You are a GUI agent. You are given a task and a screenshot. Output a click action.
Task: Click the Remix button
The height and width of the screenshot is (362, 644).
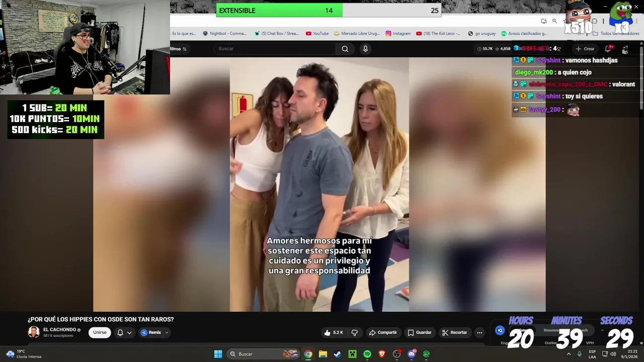click(151, 332)
